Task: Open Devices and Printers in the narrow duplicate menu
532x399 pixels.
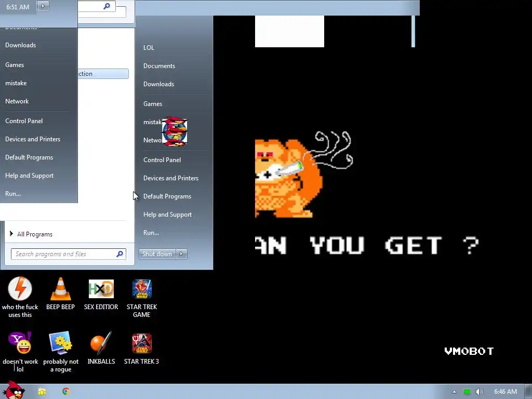Action: click(33, 139)
